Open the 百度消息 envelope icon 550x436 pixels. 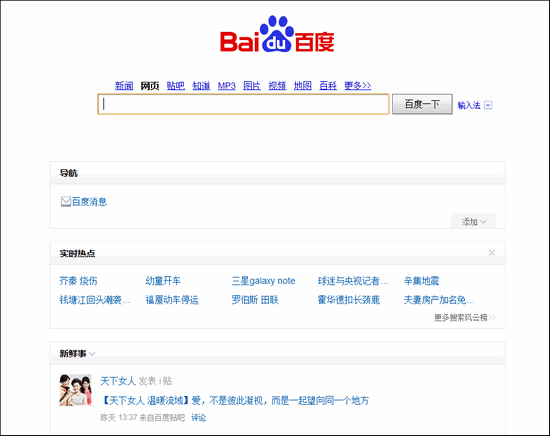click(x=66, y=202)
